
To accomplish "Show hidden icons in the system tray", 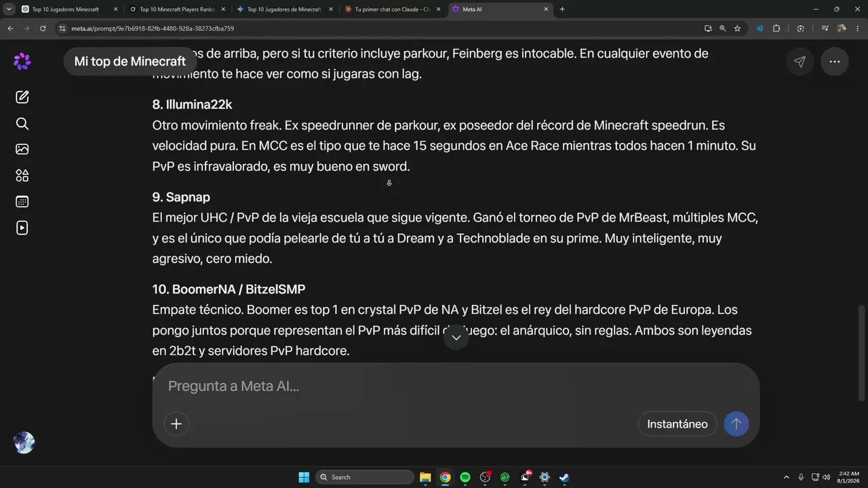I will click(787, 477).
